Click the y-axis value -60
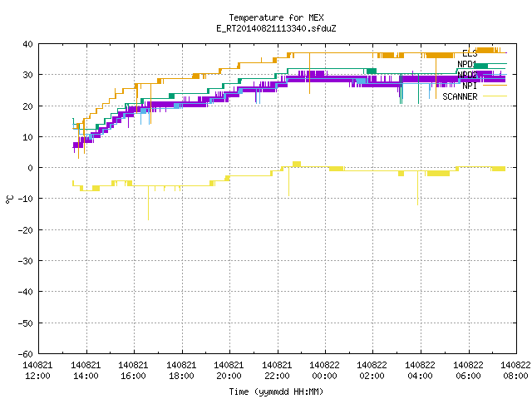 (26, 354)
